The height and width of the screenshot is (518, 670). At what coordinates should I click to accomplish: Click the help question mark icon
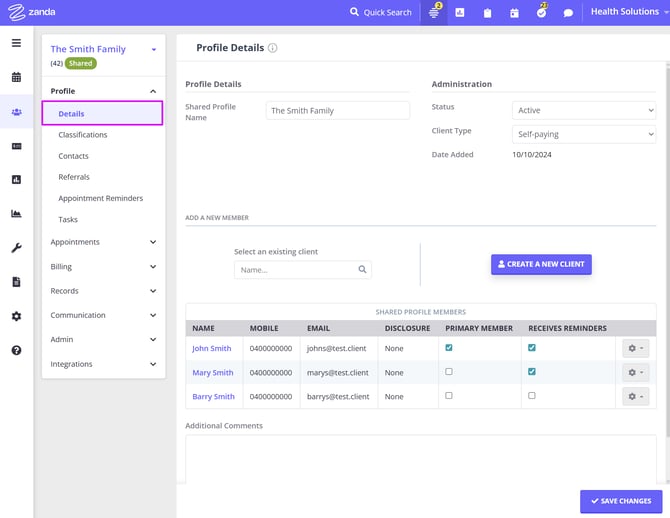click(x=16, y=350)
